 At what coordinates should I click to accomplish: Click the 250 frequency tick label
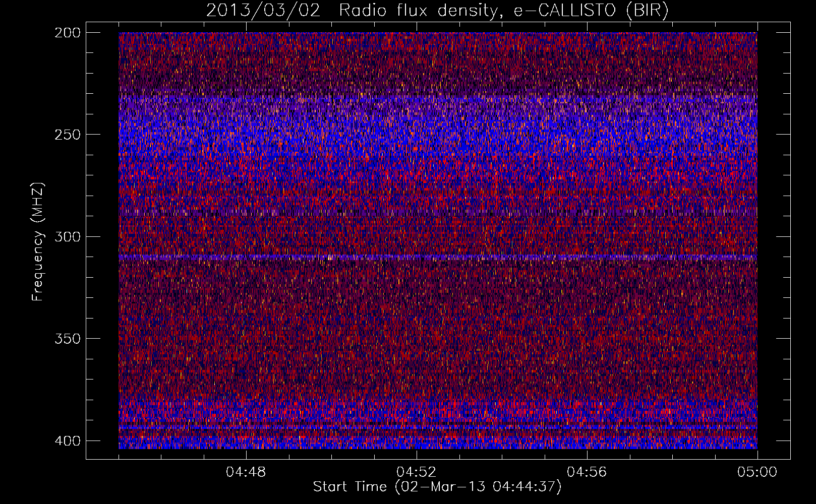(68, 135)
